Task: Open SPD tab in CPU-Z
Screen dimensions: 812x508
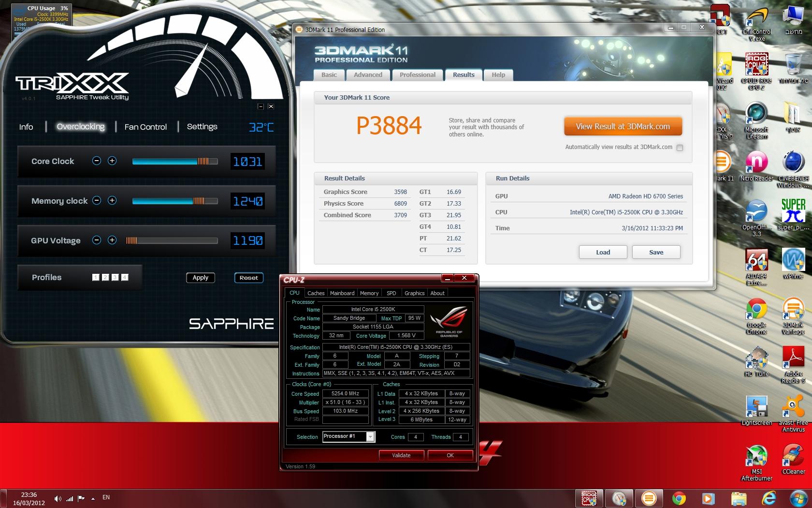Action: pos(391,293)
